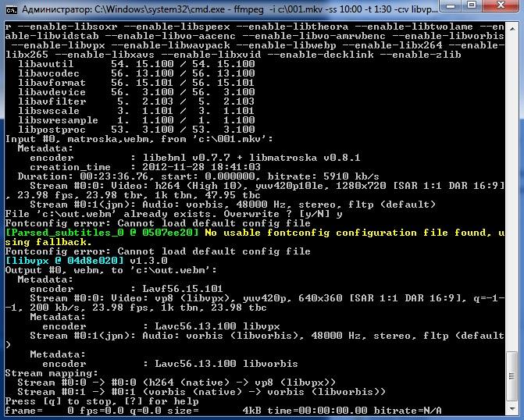Click the 'frame= 0 fps=0.0' progress line

point(223,411)
